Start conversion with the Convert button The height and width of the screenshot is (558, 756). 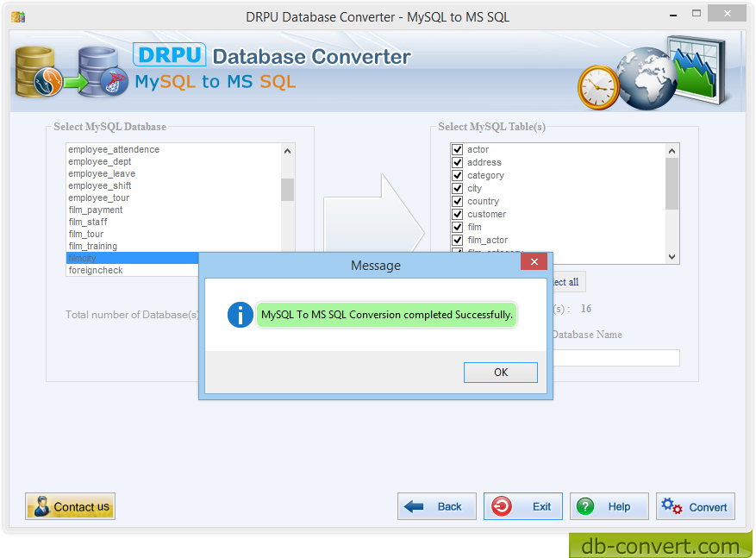click(x=696, y=506)
